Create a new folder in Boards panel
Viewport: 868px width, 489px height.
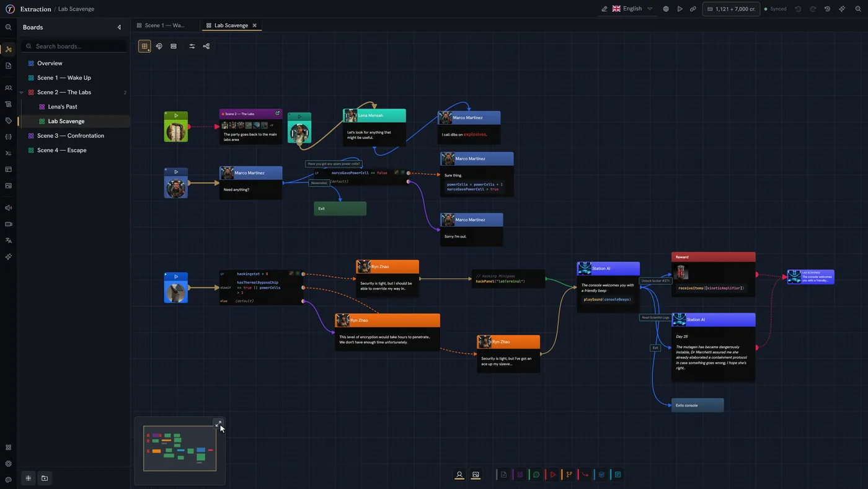45,478
